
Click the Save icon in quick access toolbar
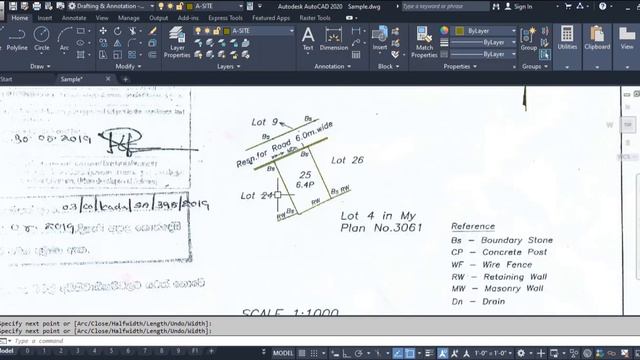pos(13,6)
